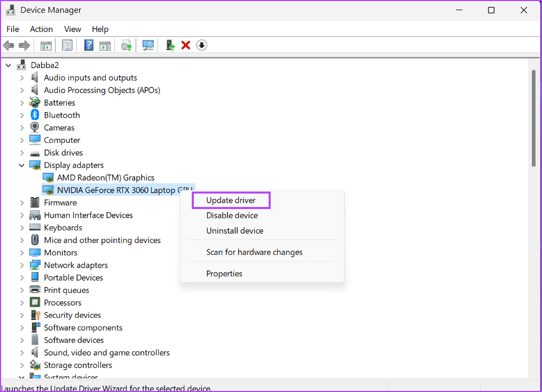Image resolution: width=542 pixels, height=392 pixels.
Task: Select Uninstall device in the context menu
Action: coord(234,230)
